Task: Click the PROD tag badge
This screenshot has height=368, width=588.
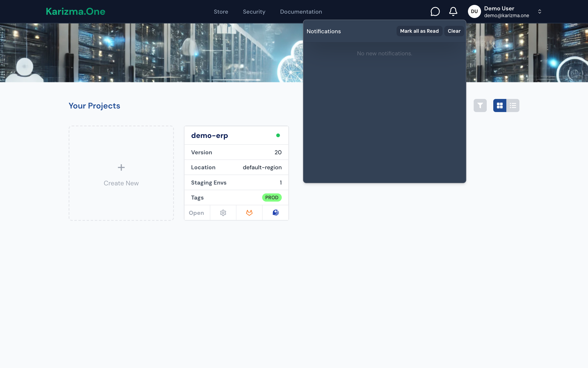Action: pos(272,197)
